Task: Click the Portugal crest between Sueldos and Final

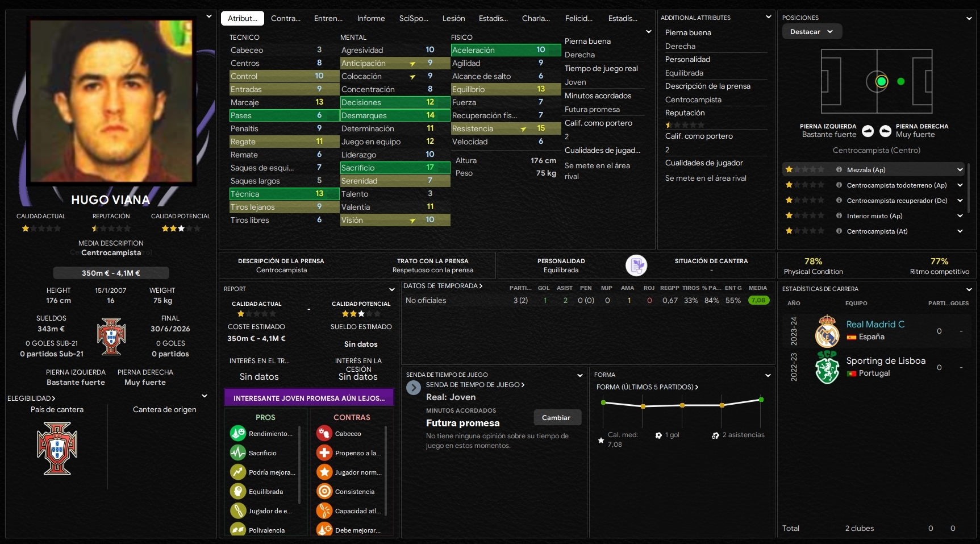Action: pos(111,337)
